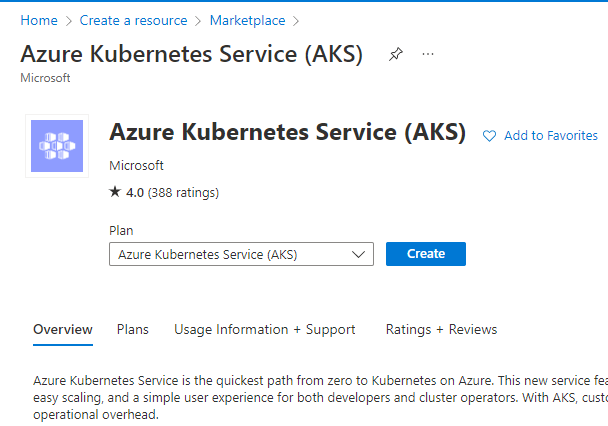This screenshot has height=426, width=608.
Task: Go to Home breadcrumb
Action: 39,20
